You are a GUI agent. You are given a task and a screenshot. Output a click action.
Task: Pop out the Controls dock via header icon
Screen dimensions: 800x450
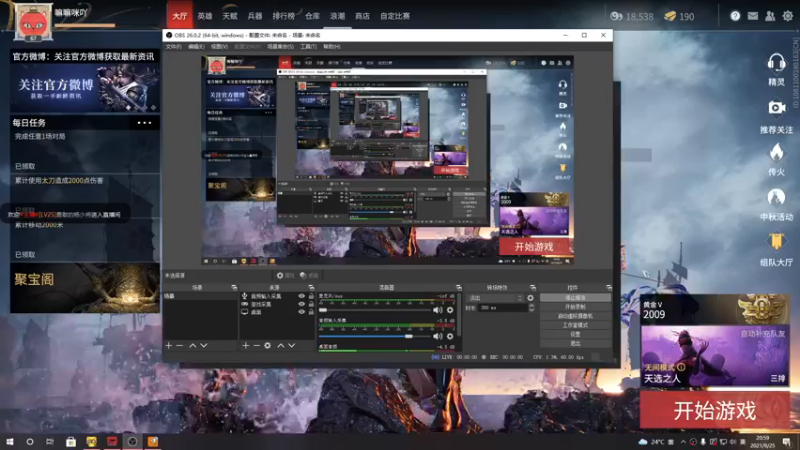(608, 288)
